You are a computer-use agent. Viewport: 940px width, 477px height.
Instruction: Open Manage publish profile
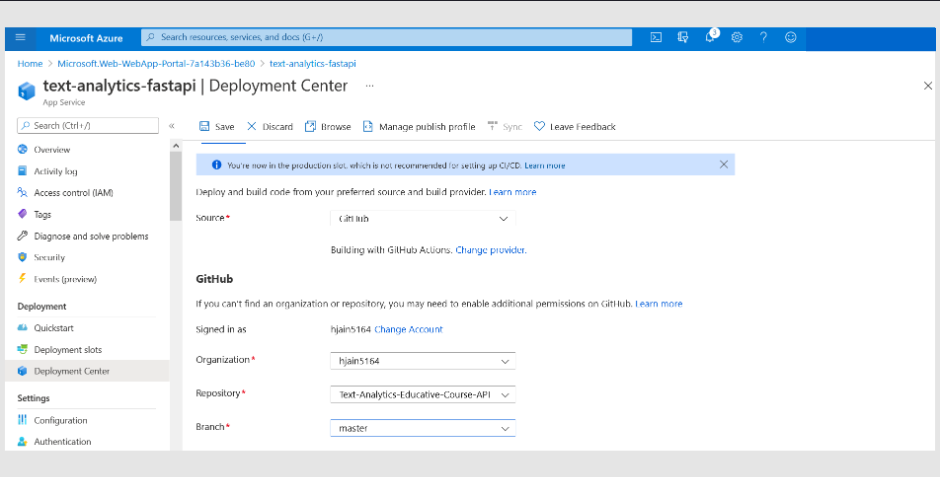pos(419,126)
